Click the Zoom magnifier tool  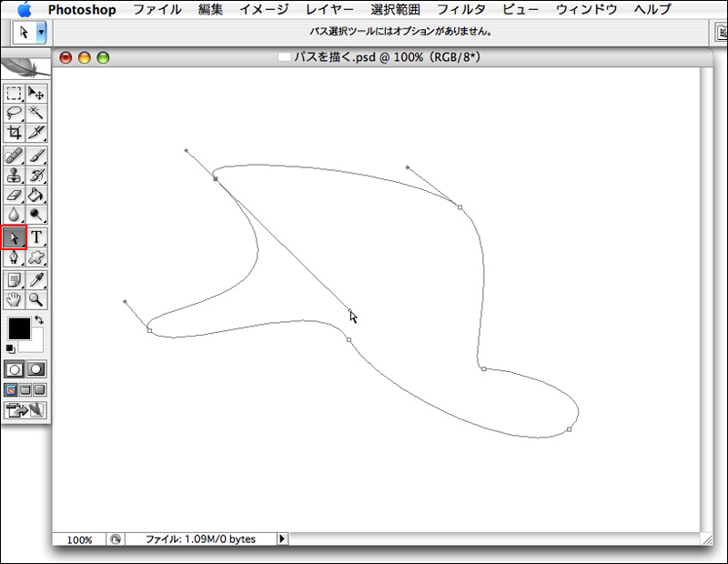pyautogui.click(x=36, y=299)
